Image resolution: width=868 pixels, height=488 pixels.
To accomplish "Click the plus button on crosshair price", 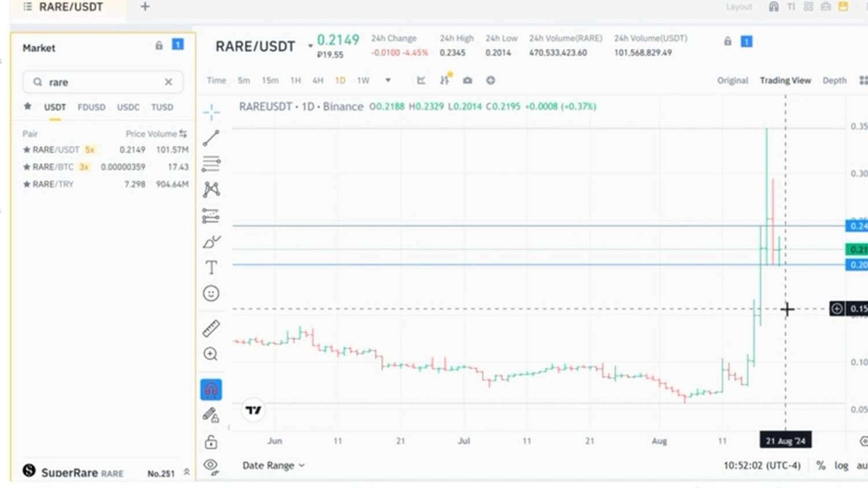I will click(837, 309).
